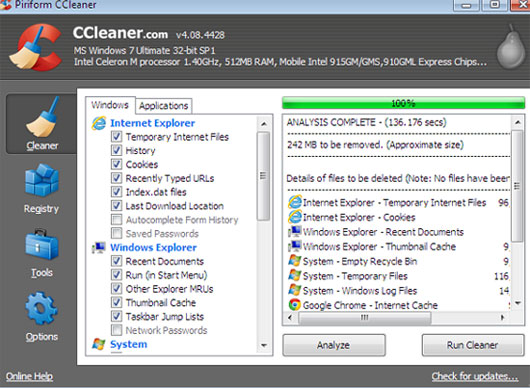Click Windows Explorer heading in options tree
530x388 pixels.
(x=153, y=247)
